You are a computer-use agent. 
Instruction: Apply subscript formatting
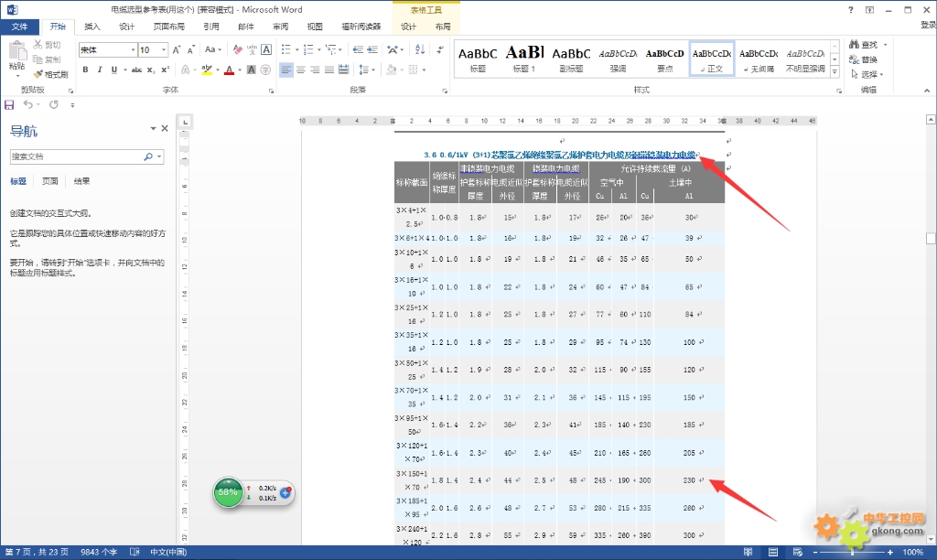point(151,70)
